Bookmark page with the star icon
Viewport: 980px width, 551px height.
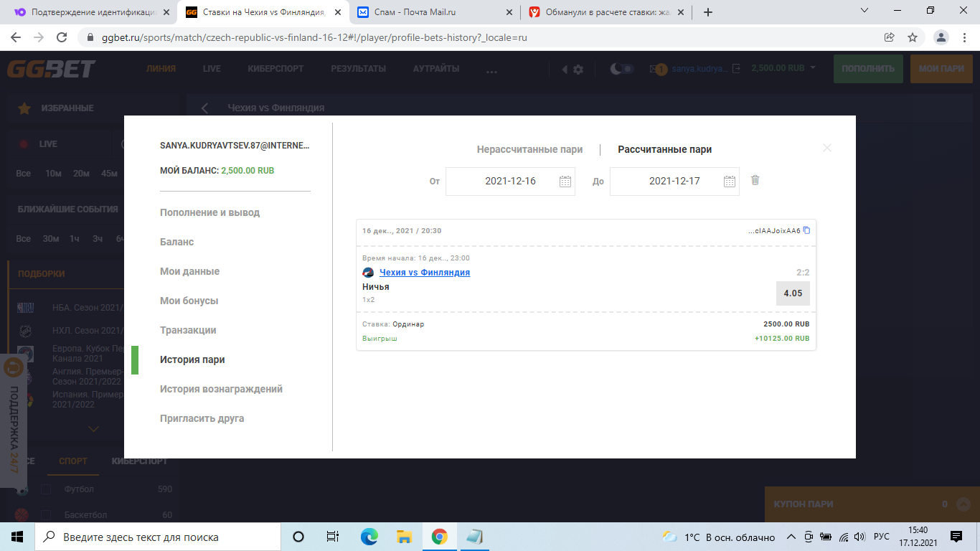coord(913,37)
